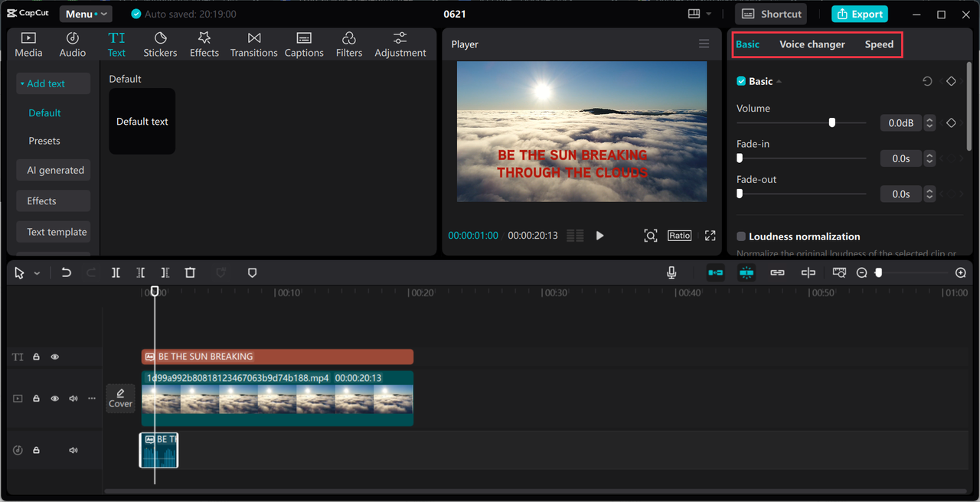Collapse the Add text section
Image resolution: width=980 pixels, height=502 pixels.
[x=23, y=83]
